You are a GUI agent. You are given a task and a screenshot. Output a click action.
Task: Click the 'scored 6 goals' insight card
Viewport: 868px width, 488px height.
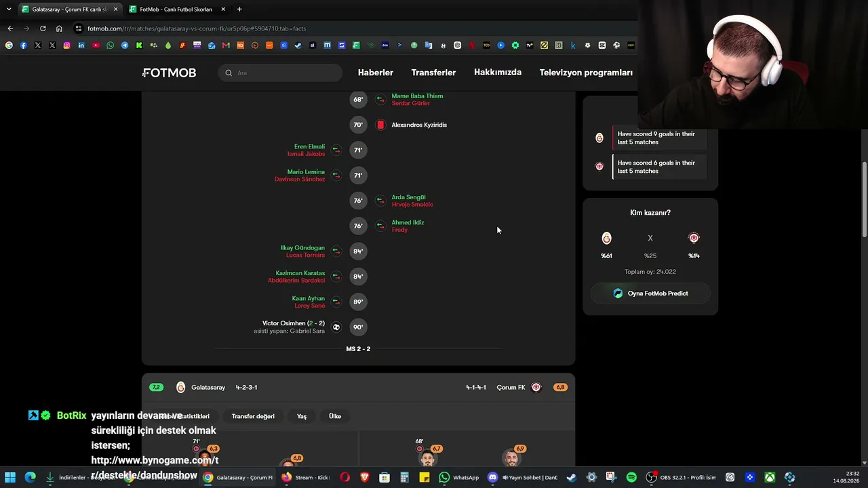pyautogui.click(x=659, y=167)
